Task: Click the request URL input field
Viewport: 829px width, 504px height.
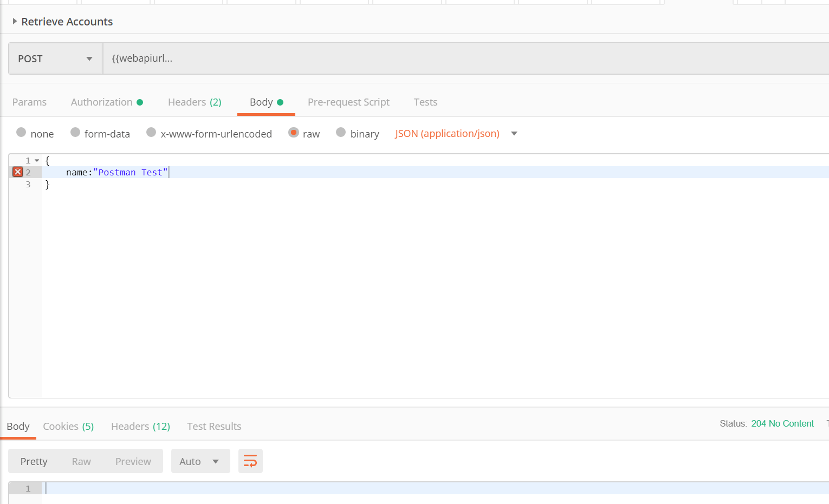Action: pyautogui.click(x=466, y=58)
